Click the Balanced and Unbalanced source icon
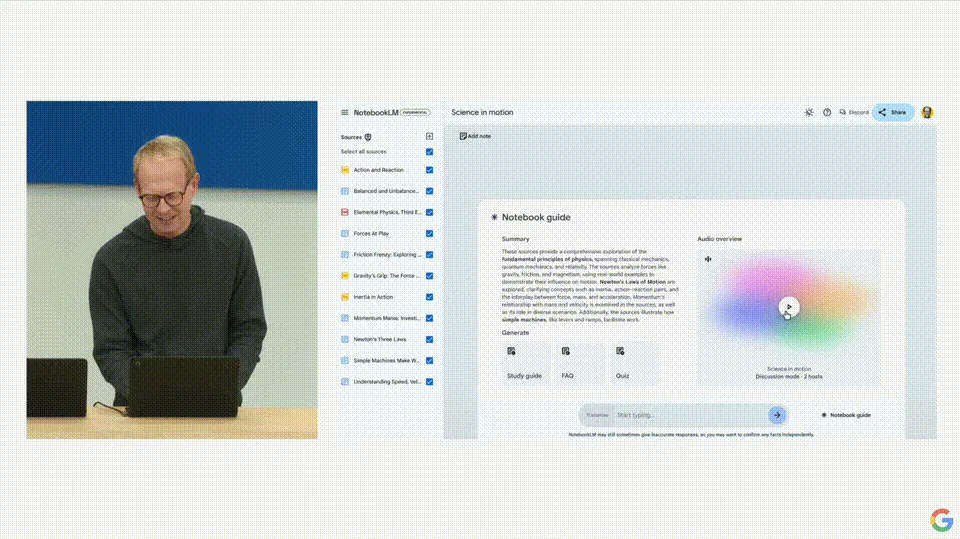 [x=345, y=191]
